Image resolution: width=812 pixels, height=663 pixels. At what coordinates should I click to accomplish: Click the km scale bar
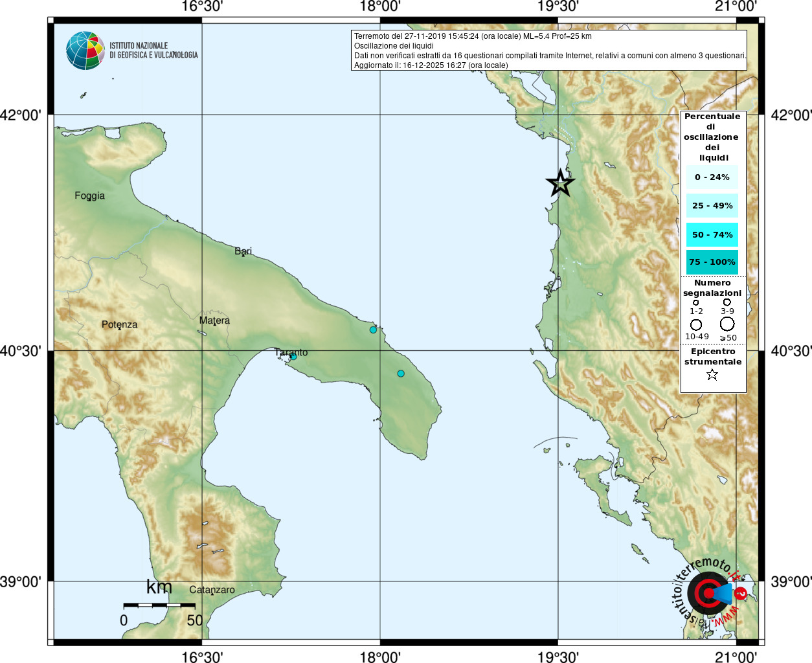(x=159, y=605)
